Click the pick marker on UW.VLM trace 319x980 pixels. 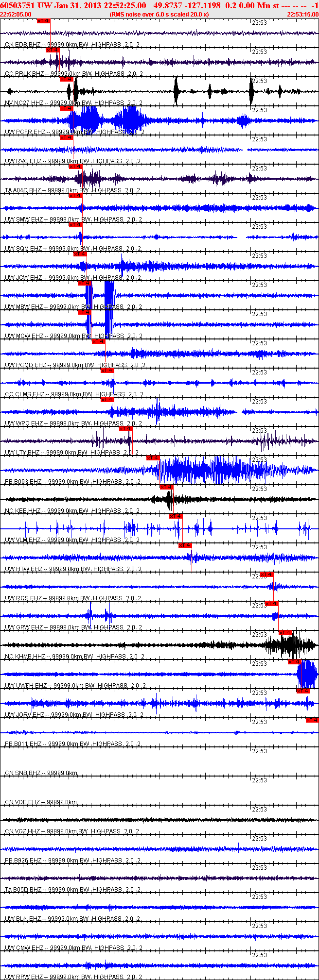coord(176,516)
